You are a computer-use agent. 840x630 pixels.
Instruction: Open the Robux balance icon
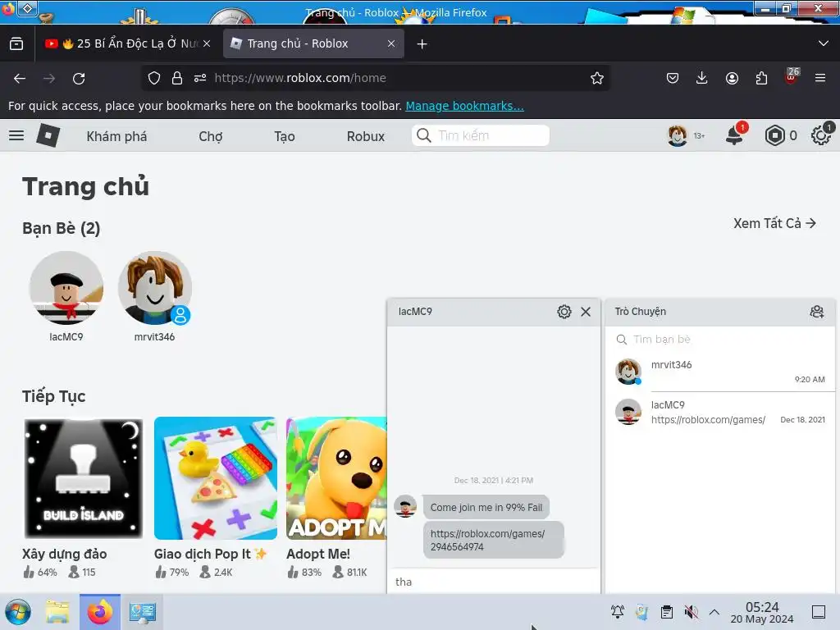774,135
